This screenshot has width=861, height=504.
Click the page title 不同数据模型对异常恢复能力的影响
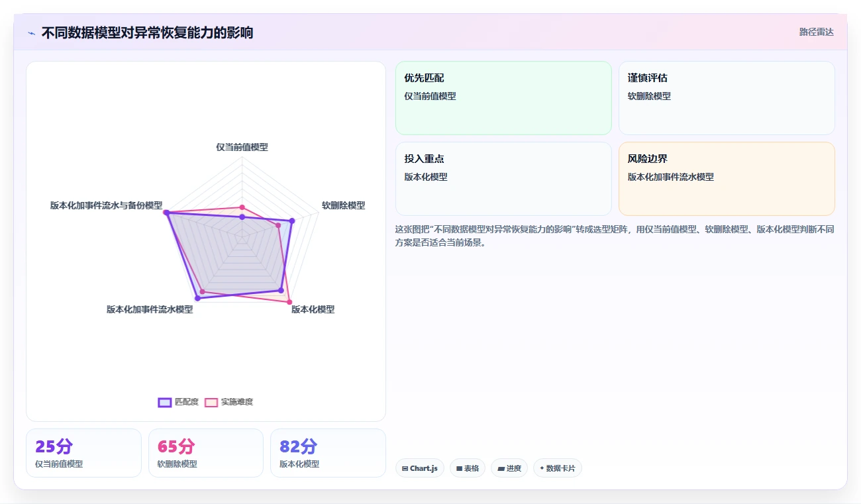click(x=147, y=33)
